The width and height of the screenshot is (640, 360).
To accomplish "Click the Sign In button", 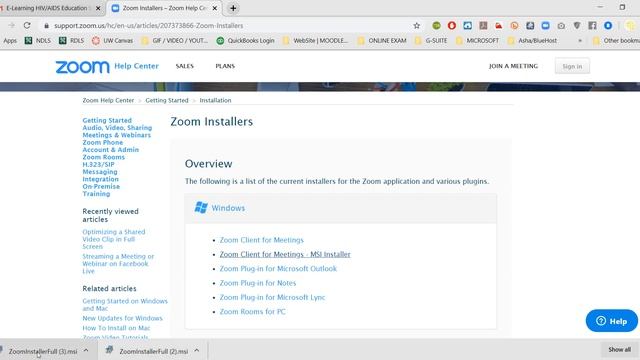I will [572, 66].
